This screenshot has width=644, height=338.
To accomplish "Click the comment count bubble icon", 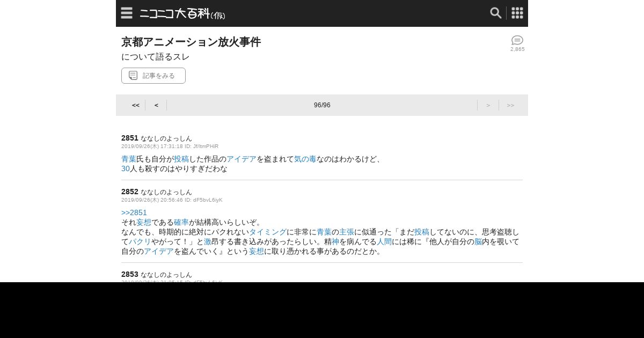I will [517, 40].
